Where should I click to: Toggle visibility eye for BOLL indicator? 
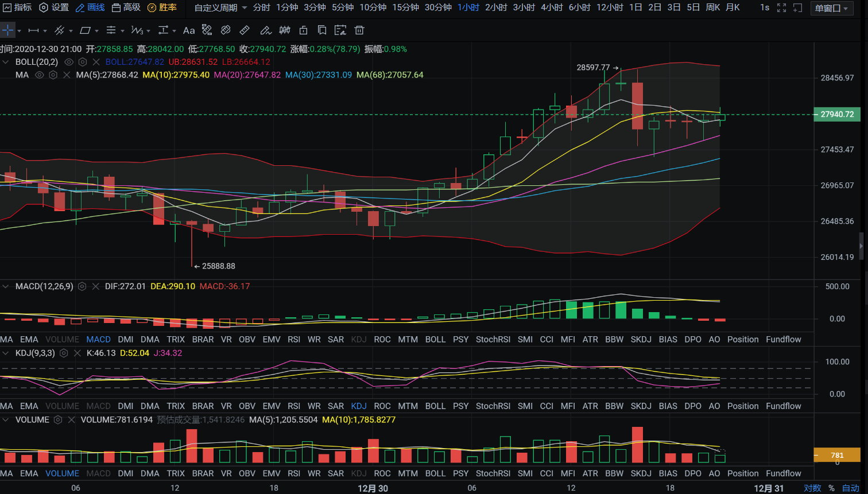69,62
